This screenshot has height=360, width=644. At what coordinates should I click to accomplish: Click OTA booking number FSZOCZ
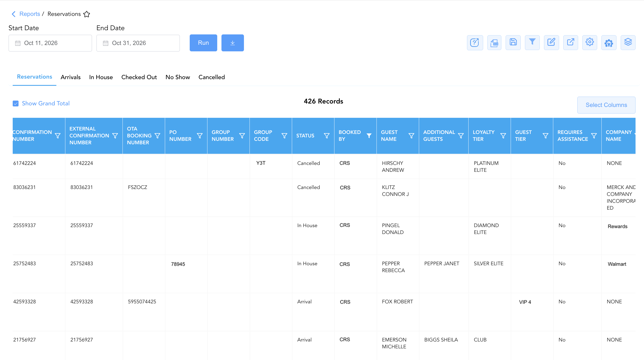138,187
